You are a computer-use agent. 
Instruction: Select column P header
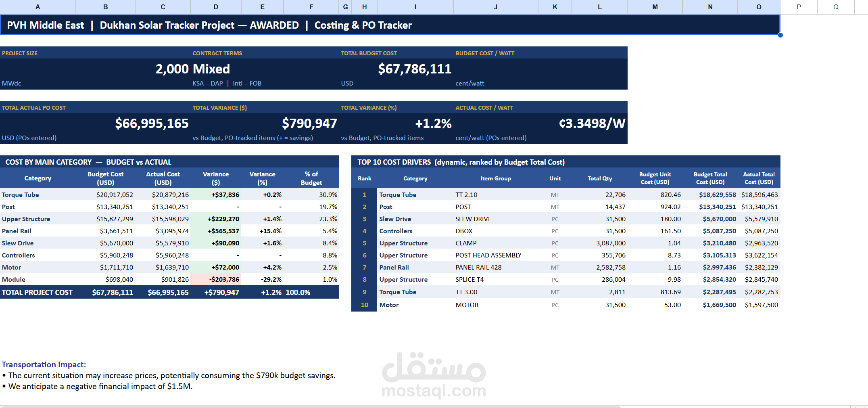pyautogui.click(x=799, y=7)
